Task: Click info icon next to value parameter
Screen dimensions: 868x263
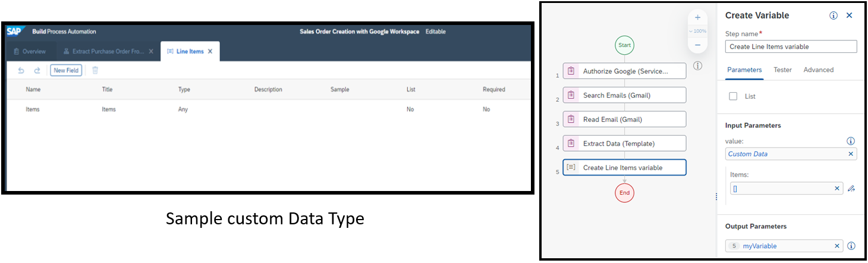Action: point(851,141)
